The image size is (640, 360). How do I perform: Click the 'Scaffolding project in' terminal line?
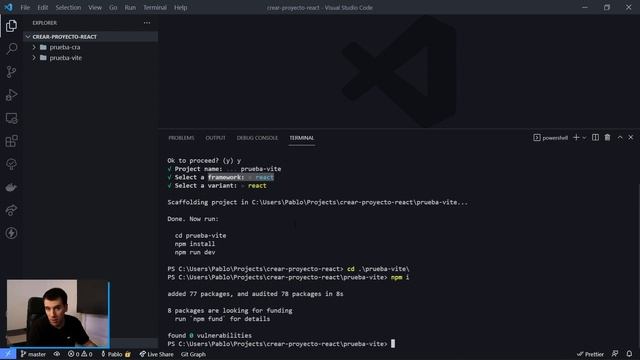click(318, 202)
